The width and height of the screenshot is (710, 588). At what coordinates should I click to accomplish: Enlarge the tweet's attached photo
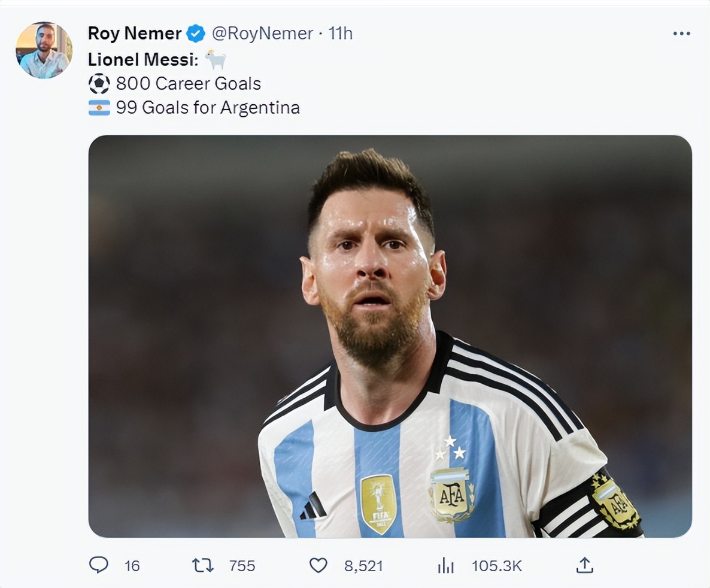390,336
